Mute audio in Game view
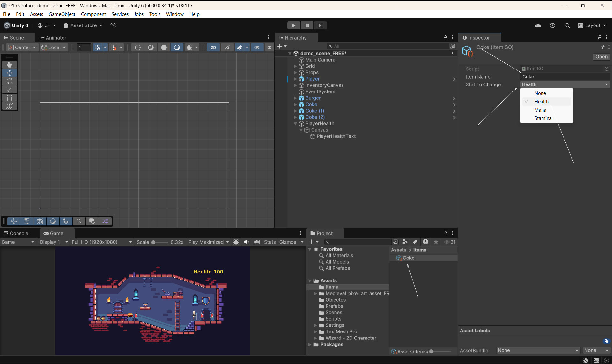Screen dimensions: 612x364 point(246,242)
